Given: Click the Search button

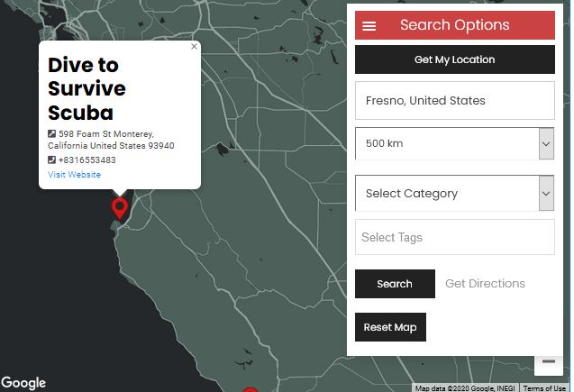Looking at the screenshot, I should click(x=395, y=284).
